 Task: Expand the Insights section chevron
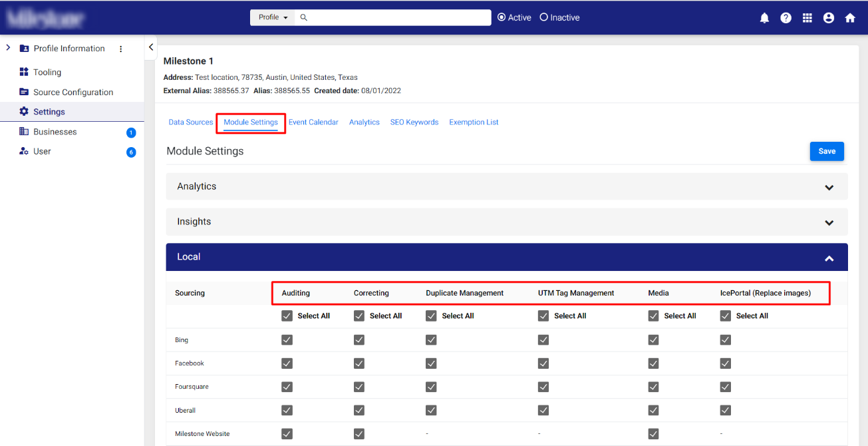click(829, 222)
